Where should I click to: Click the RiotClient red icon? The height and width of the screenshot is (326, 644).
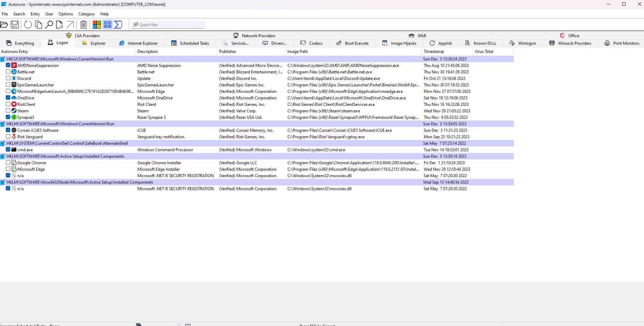pos(14,104)
